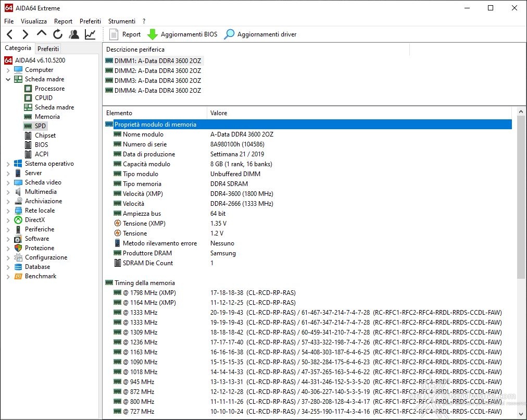Open the Visualizza menu

(x=34, y=21)
